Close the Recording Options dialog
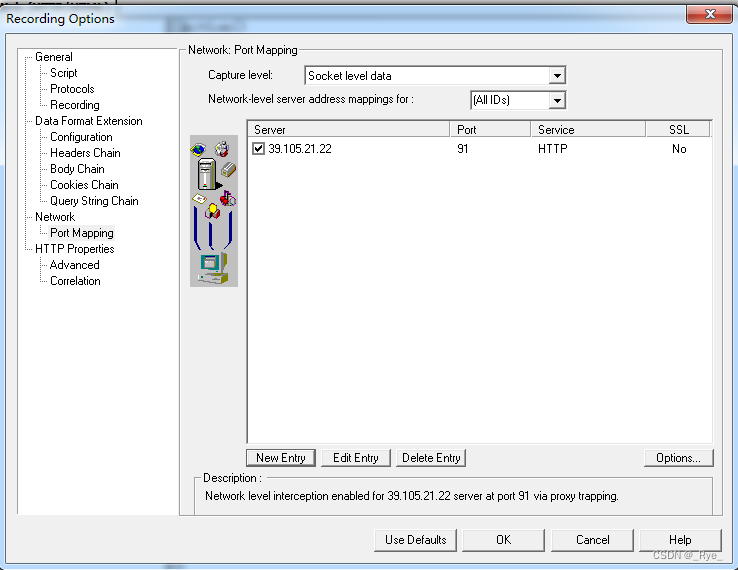Screen dimensions: 738x570 pyautogui.click(x=710, y=14)
